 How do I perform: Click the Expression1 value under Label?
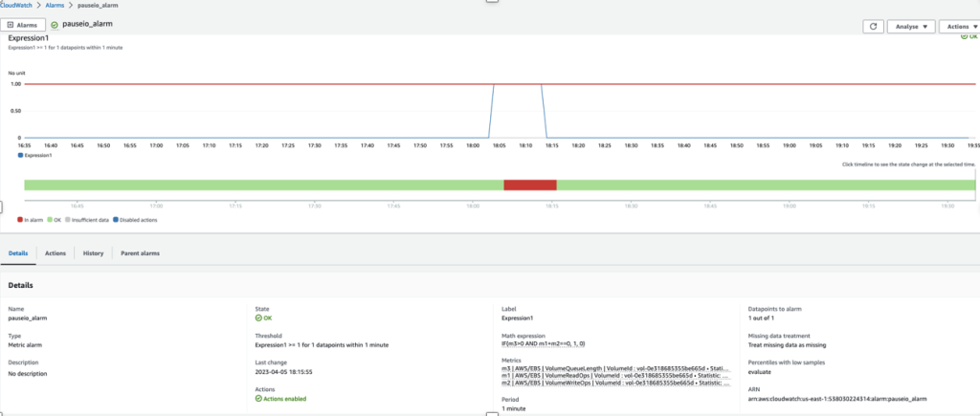point(518,317)
